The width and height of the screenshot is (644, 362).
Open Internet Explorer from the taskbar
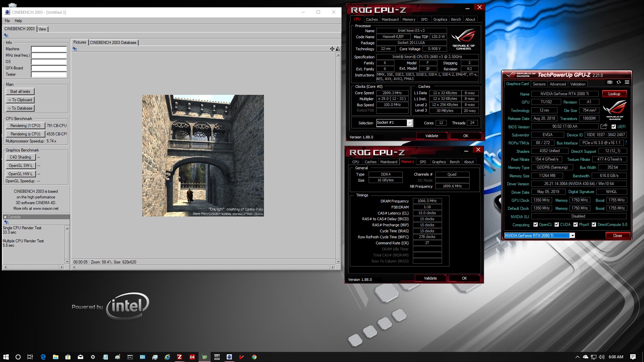coord(167,357)
